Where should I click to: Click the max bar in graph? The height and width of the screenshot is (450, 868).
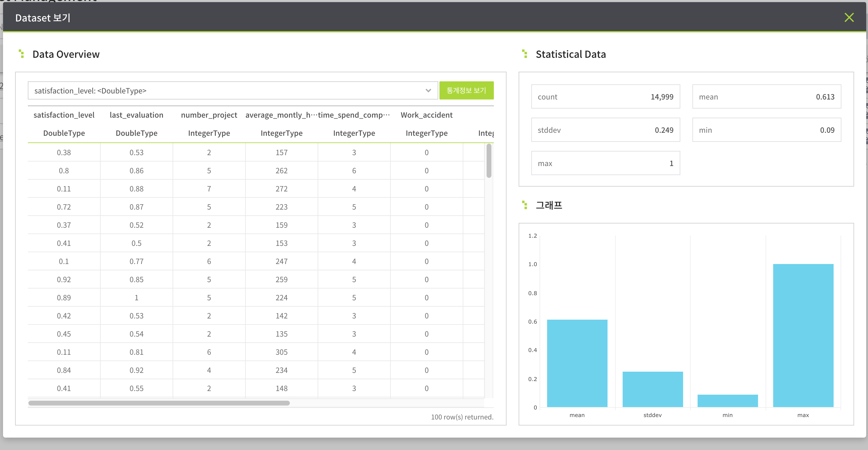point(803,335)
